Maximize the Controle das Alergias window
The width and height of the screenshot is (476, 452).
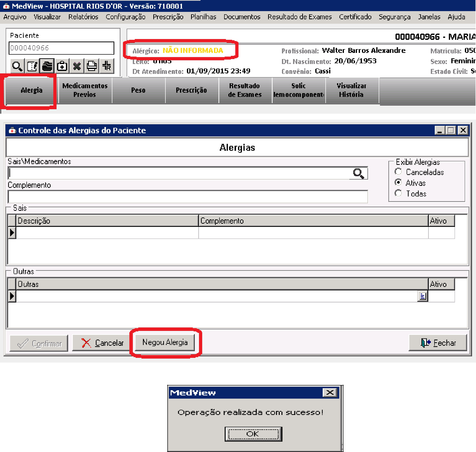pos(451,130)
